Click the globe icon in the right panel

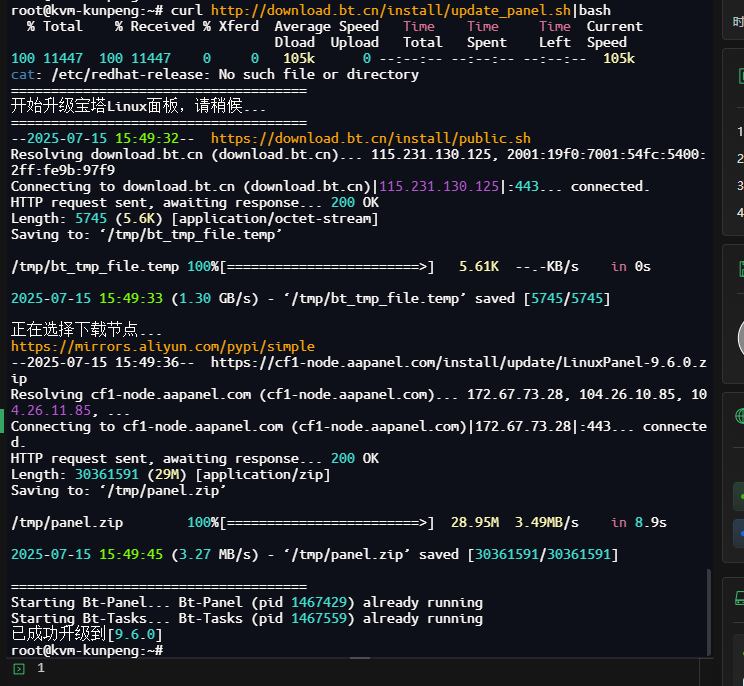(x=740, y=417)
